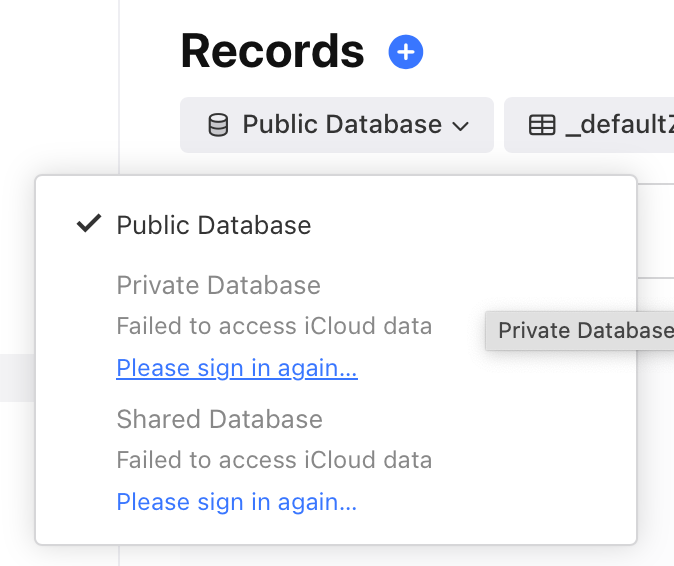Click the blue plus button next to Records

(406, 52)
